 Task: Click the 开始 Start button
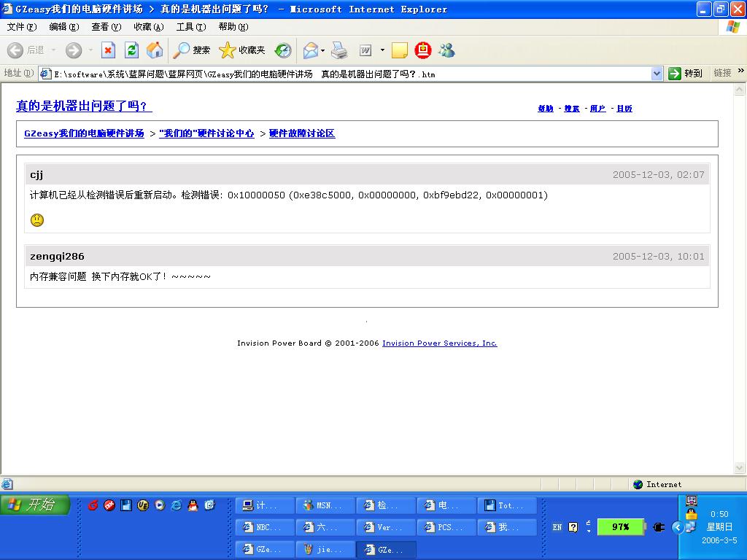[x=35, y=505]
